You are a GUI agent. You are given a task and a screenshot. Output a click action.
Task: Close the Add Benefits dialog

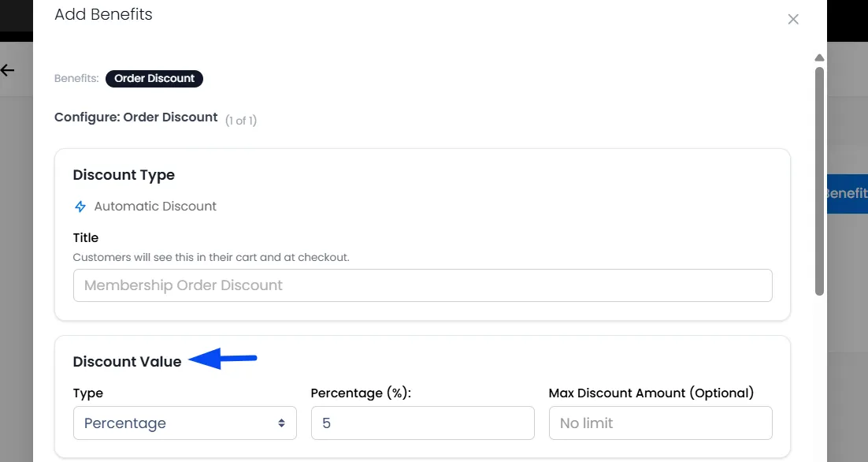point(792,20)
